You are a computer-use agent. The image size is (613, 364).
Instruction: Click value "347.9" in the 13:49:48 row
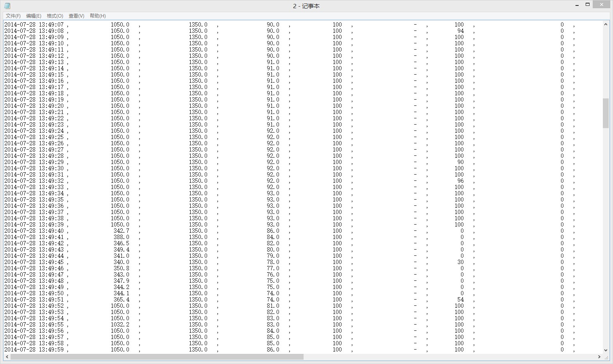click(x=122, y=281)
